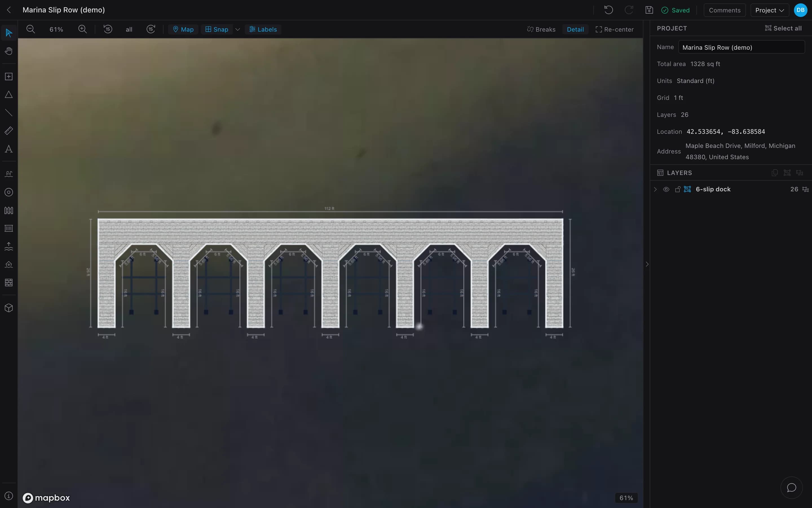The height and width of the screenshot is (508, 812).
Task: Pick the fence railing tool
Action: (x=9, y=210)
